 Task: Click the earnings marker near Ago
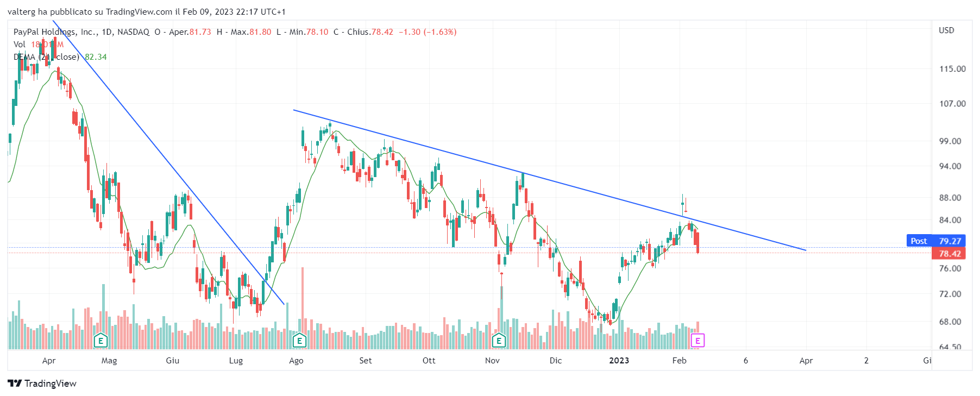click(x=299, y=341)
